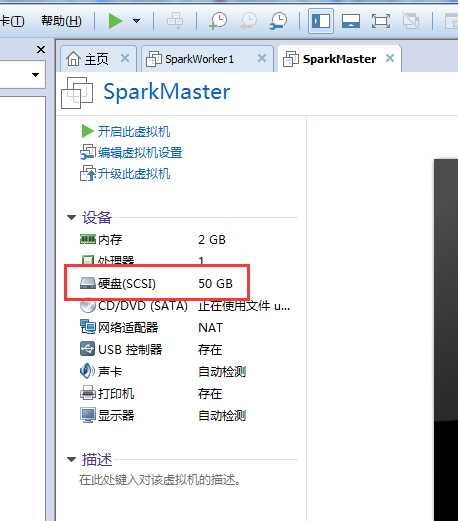
Task: Click the take snapshot toolbar icon
Action: tap(218, 21)
